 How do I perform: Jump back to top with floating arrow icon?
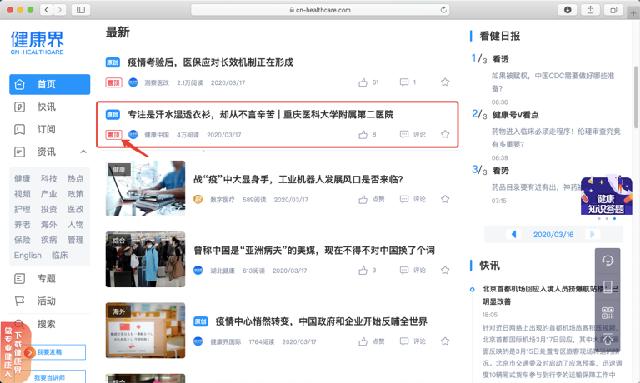click(607, 339)
